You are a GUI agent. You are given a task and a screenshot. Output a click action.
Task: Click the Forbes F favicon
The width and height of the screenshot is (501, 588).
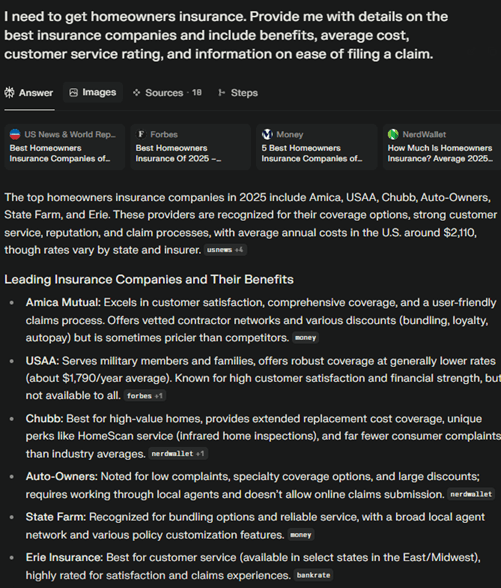tap(141, 134)
